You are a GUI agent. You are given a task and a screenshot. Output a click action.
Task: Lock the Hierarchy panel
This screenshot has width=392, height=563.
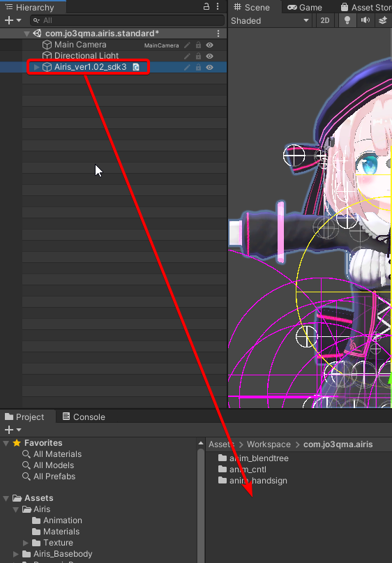[x=206, y=7]
